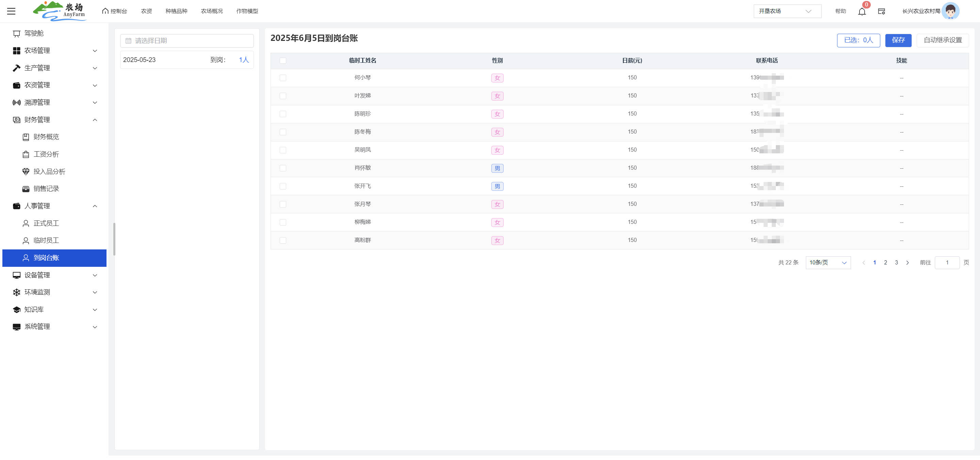Screen dimensions: 980x460
Task: Open 投入品分析 diamond icon item
Action: tap(26, 172)
